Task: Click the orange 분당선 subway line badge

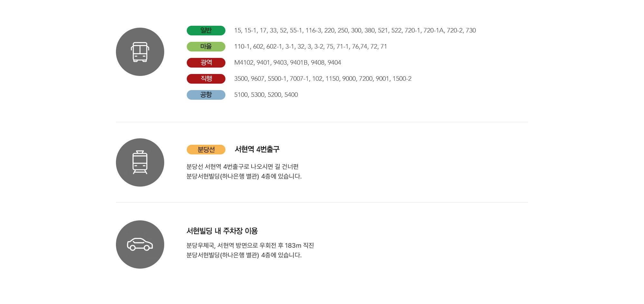Action: click(206, 150)
